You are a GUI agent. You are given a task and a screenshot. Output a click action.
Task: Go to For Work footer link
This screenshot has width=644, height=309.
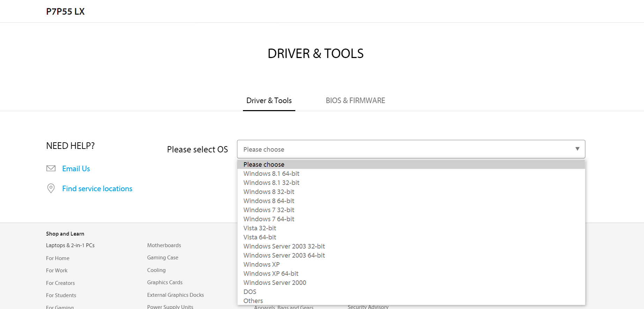(57, 270)
